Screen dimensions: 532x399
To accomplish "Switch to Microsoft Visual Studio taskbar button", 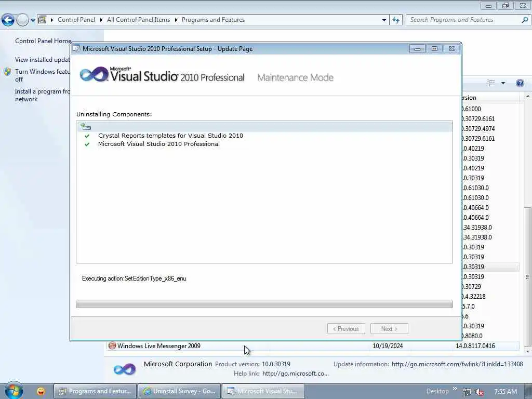I will click(x=263, y=391).
